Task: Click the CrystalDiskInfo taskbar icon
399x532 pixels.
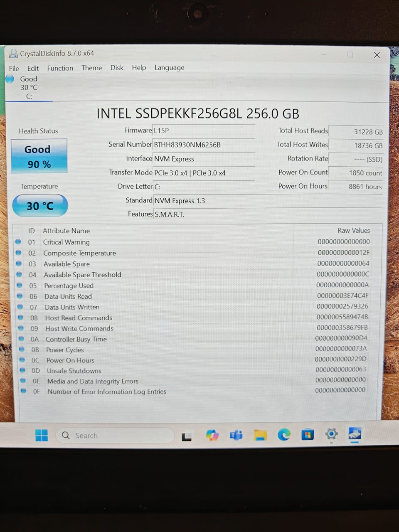Action: (355, 434)
